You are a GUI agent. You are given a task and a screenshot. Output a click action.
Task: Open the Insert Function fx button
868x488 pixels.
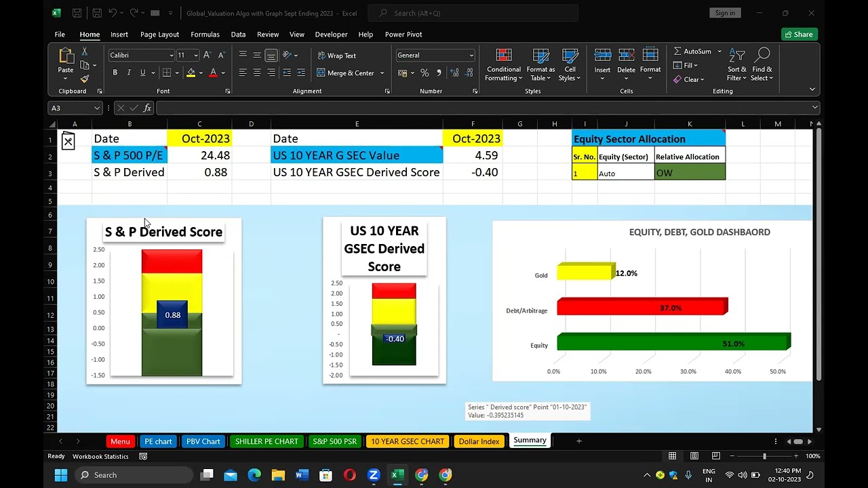click(x=147, y=108)
